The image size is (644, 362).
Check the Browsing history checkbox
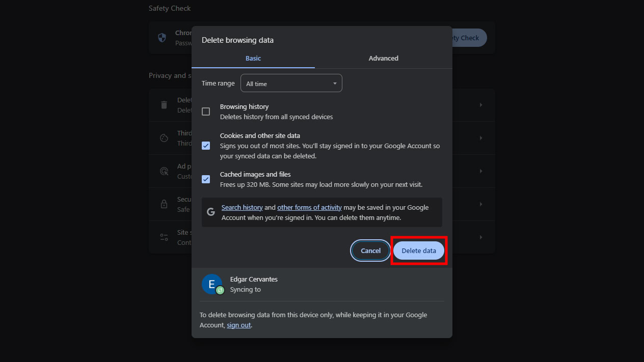click(x=206, y=112)
